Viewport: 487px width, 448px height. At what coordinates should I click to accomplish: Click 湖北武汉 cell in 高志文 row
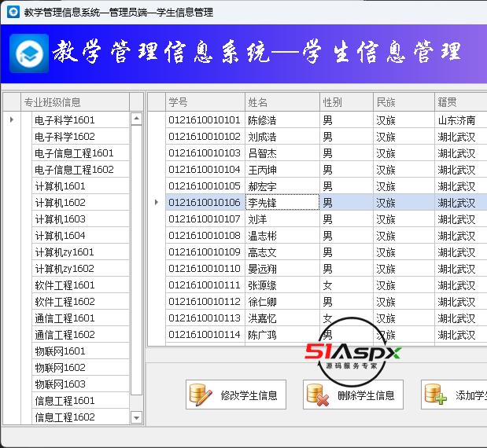461,252
